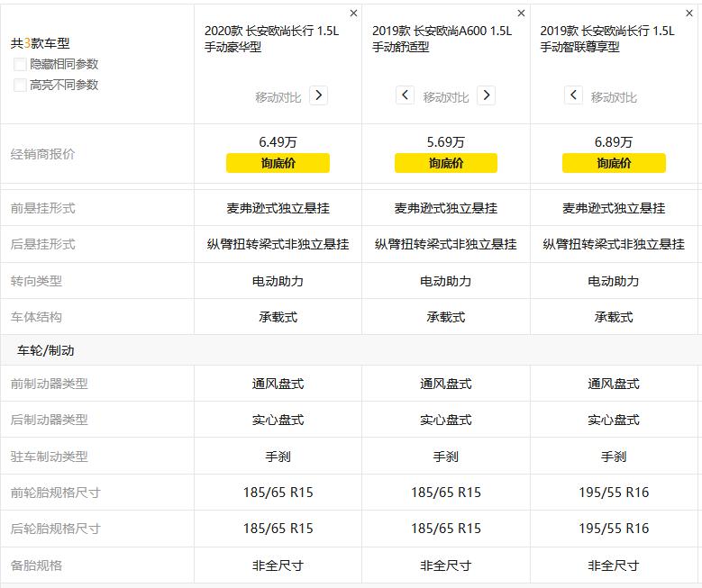This screenshot has width=702, height=588.
Task: Click 询底价 under the 5.69万 price
Action: [x=446, y=163]
